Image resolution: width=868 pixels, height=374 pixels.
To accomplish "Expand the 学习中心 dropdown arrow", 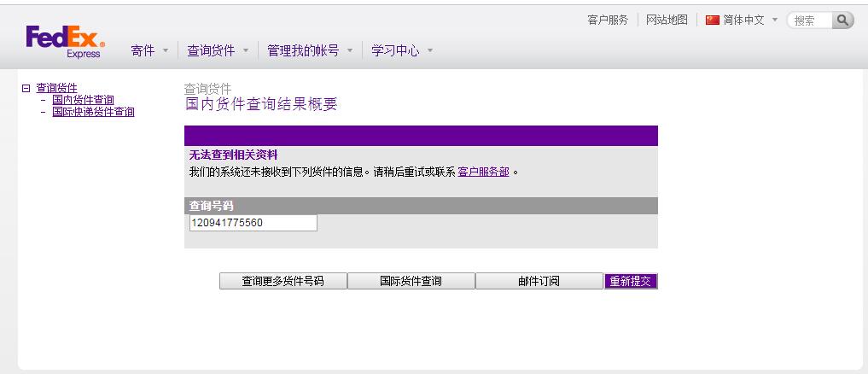I will [430, 51].
